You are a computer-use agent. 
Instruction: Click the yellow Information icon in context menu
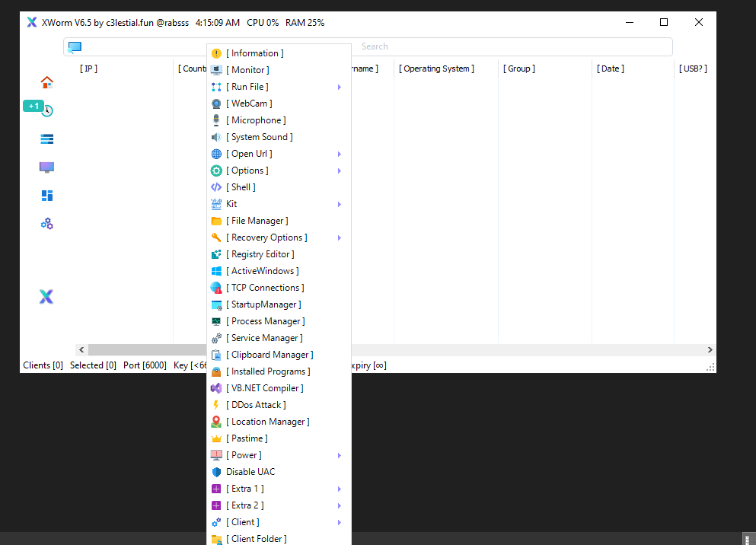click(217, 53)
